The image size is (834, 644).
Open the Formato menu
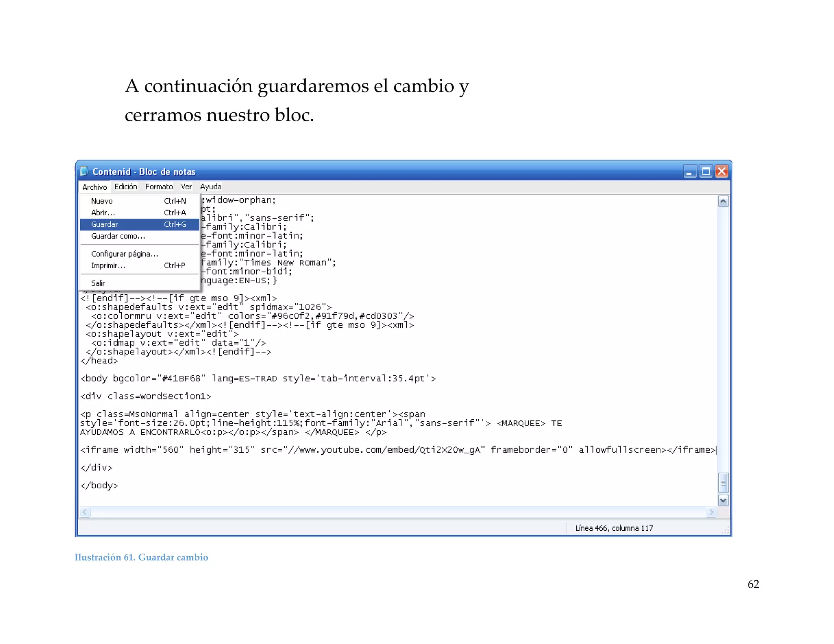(x=159, y=187)
